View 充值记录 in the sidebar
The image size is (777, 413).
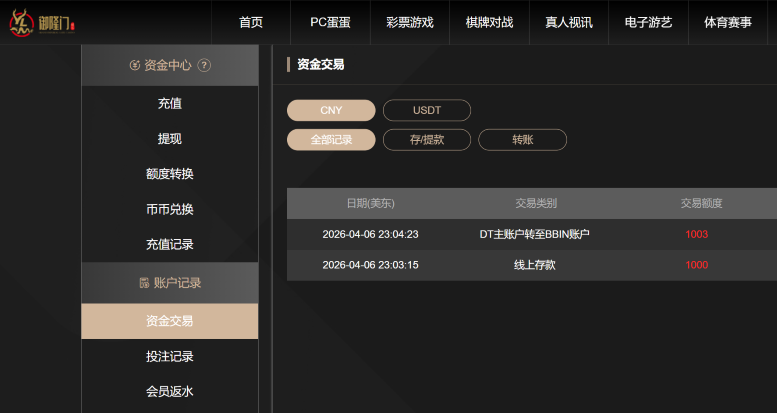coord(169,244)
